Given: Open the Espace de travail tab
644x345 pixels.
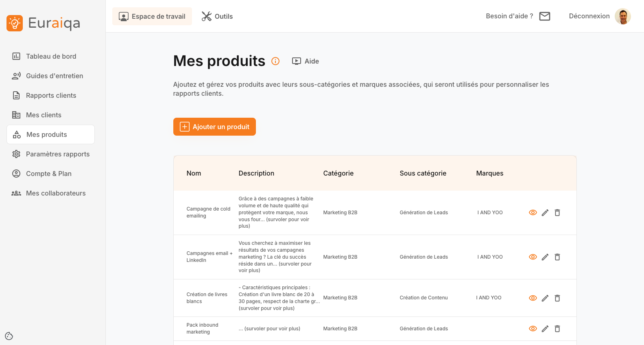Looking at the screenshot, I should 152,16.
